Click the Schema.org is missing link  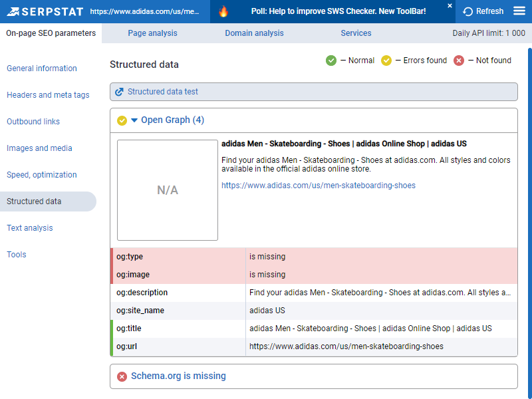pos(178,376)
